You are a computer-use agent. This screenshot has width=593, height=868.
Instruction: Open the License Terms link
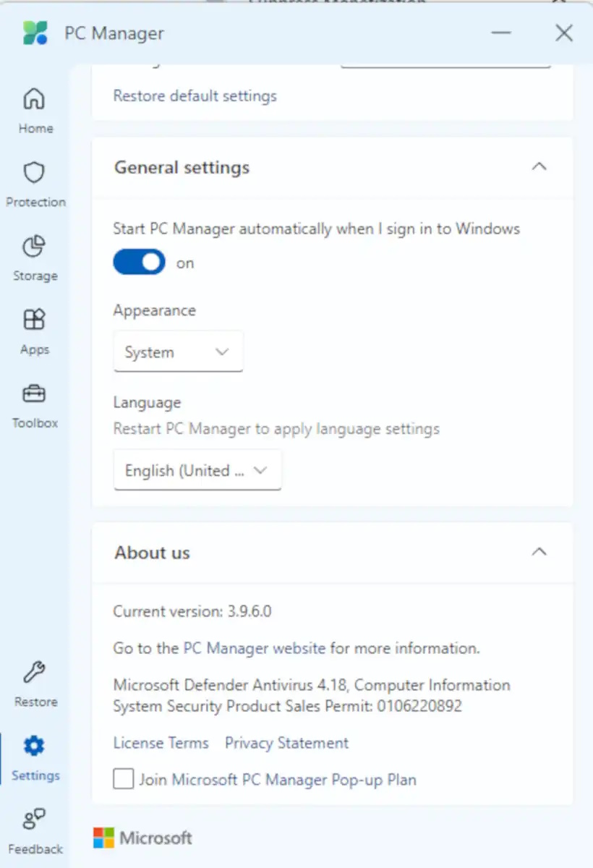pyautogui.click(x=161, y=743)
